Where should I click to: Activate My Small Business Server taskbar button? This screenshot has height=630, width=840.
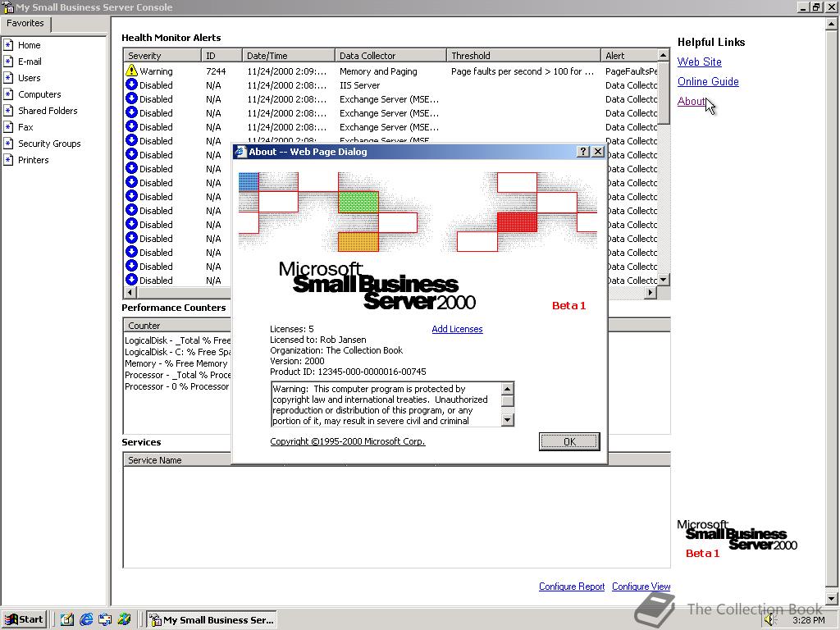(x=212, y=620)
